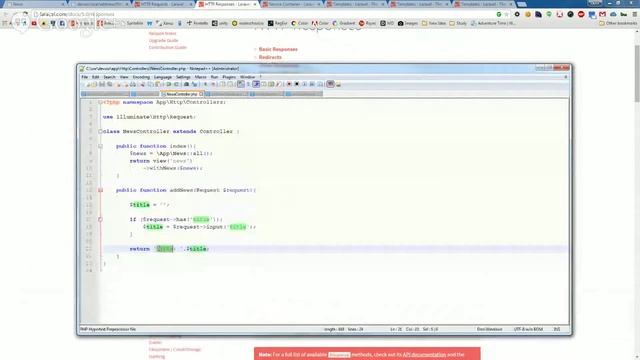Toggle Show All Characters toolbar button
Screen dimensions: 640x360
(x=248, y=84)
